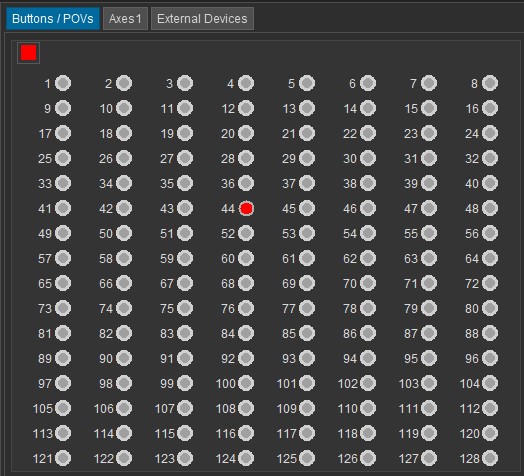
Task: Toggle button 45 indicator
Action: pyautogui.click(x=307, y=208)
